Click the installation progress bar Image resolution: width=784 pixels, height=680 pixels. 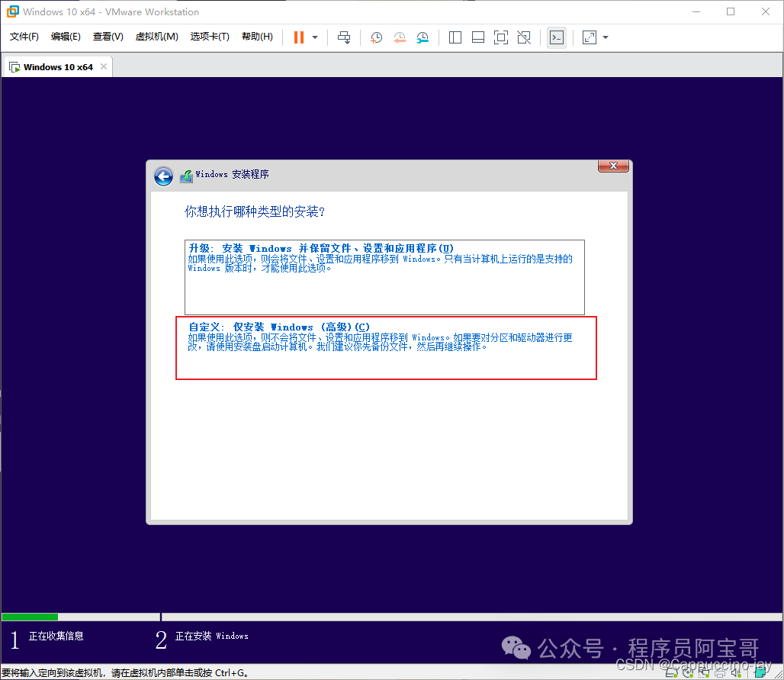coord(392,617)
